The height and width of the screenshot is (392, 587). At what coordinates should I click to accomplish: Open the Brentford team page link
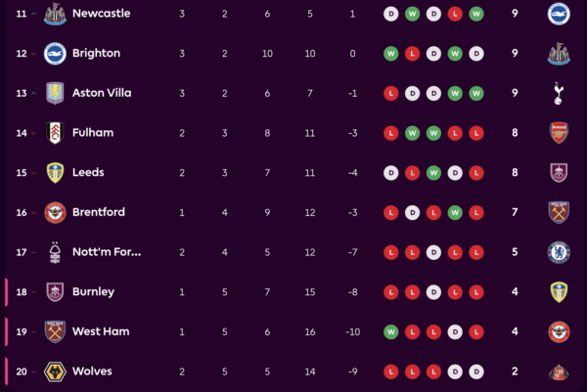tap(98, 212)
